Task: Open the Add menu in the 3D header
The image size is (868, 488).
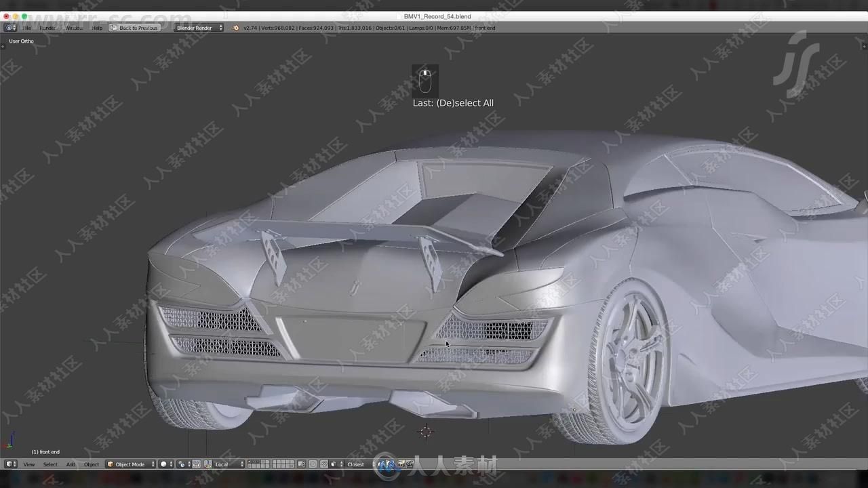Action: [x=71, y=464]
